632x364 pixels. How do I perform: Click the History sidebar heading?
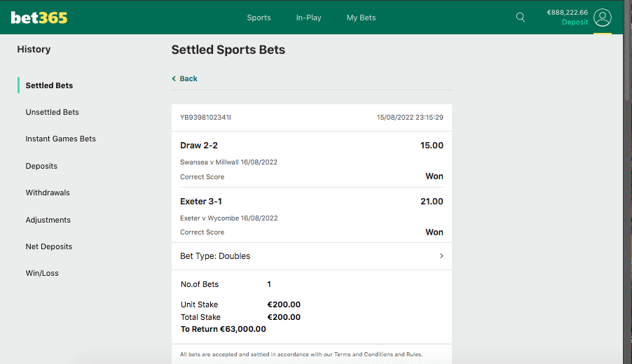pyautogui.click(x=34, y=49)
